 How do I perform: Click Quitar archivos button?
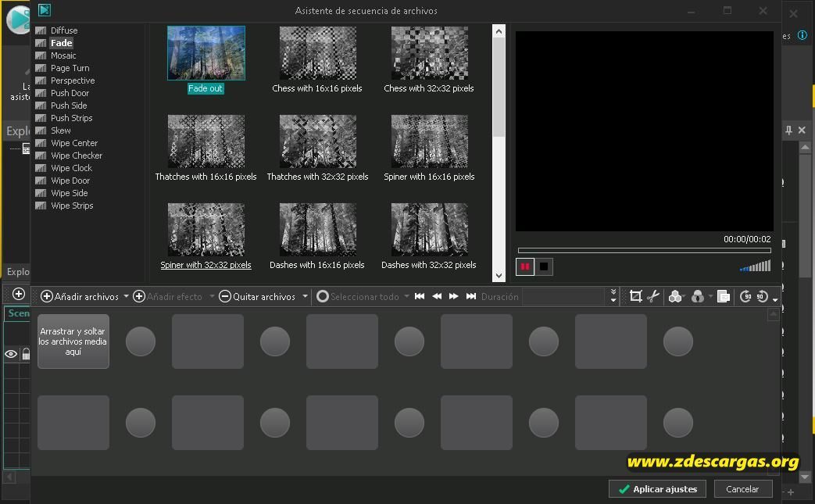[x=257, y=297]
